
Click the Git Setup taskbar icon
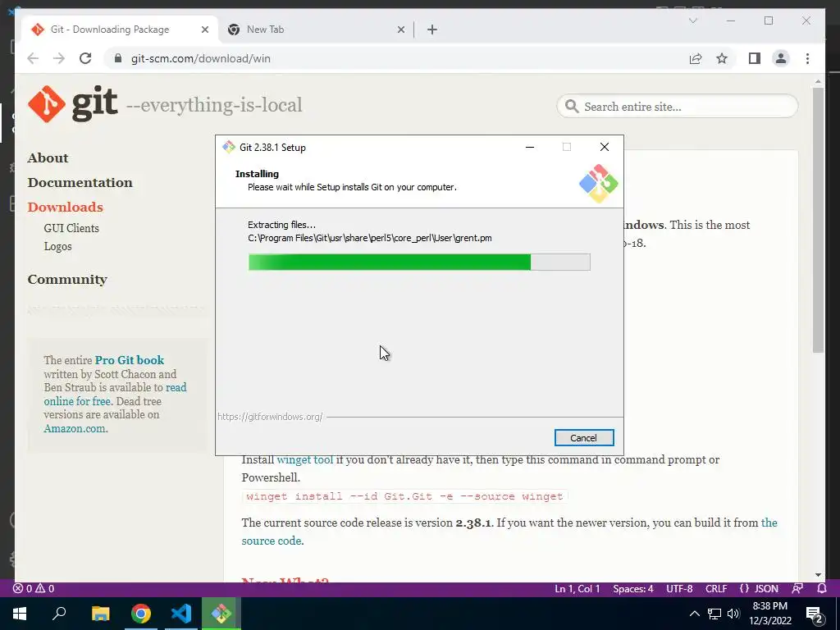(x=221, y=614)
